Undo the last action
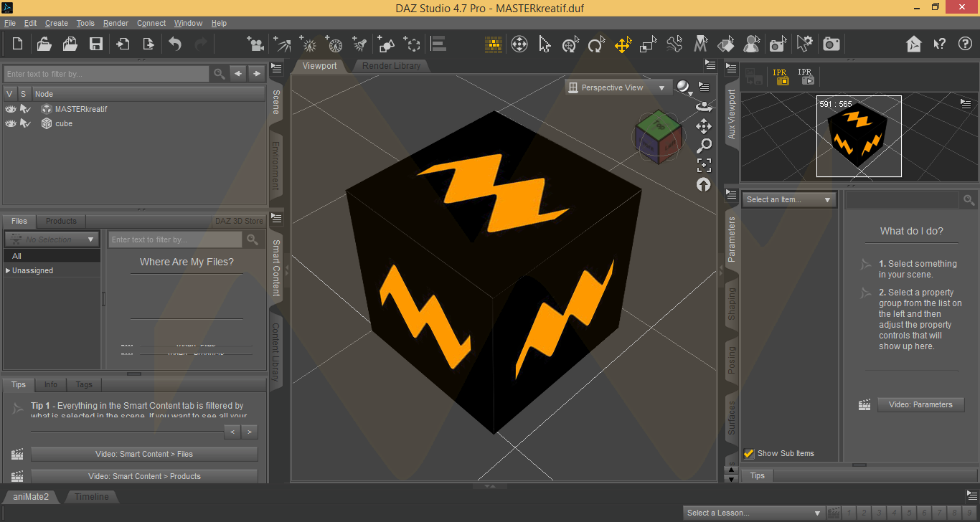The width and height of the screenshot is (980, 522). (x=175, y=44)
